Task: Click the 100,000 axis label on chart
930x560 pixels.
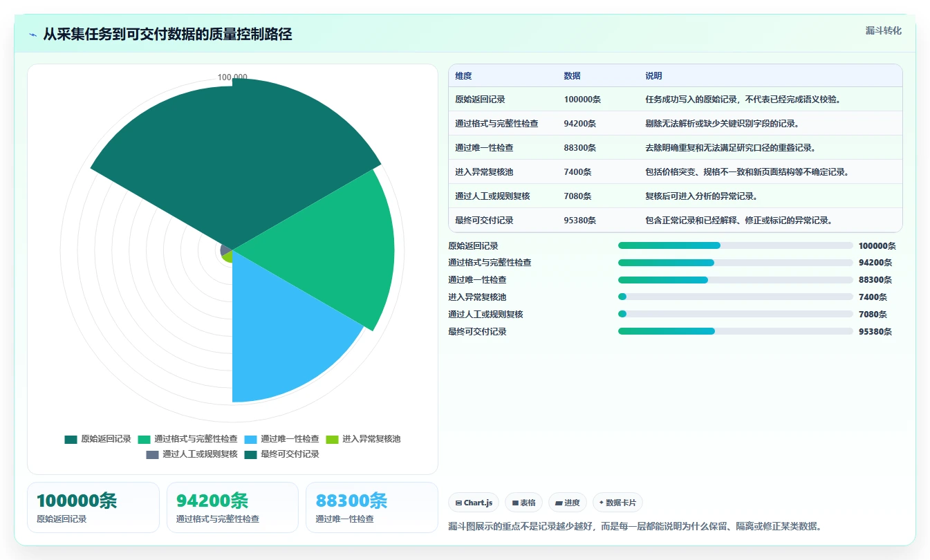Action: (232, 77)
